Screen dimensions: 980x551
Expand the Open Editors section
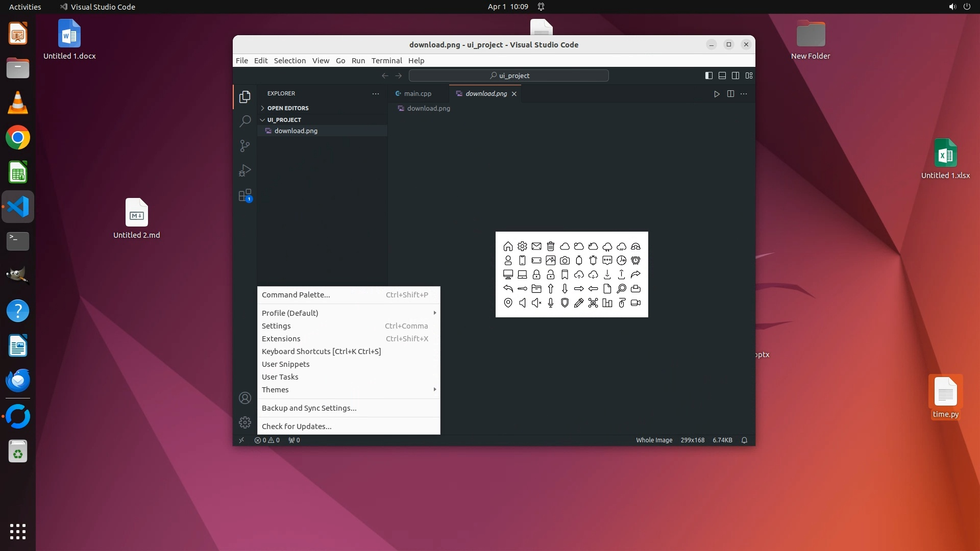click(288, 108)
